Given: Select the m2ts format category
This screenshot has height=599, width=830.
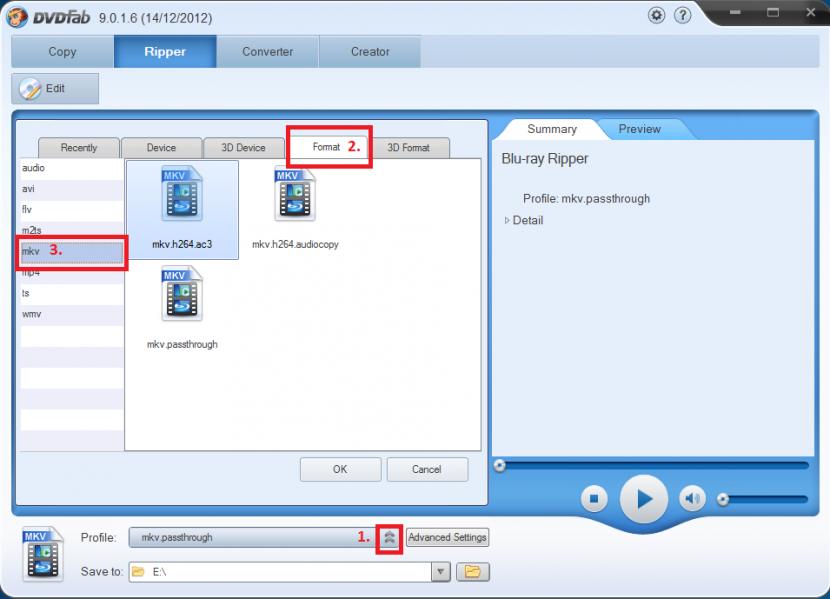Looking at the screenshot, I should pyautogui.click(x=72, y=230).
